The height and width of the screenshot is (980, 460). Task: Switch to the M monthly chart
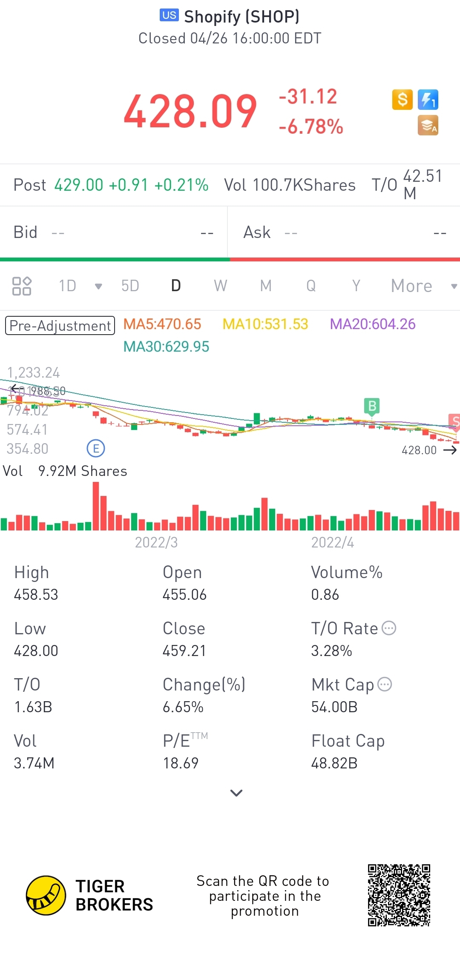click(x=266, y=286)
